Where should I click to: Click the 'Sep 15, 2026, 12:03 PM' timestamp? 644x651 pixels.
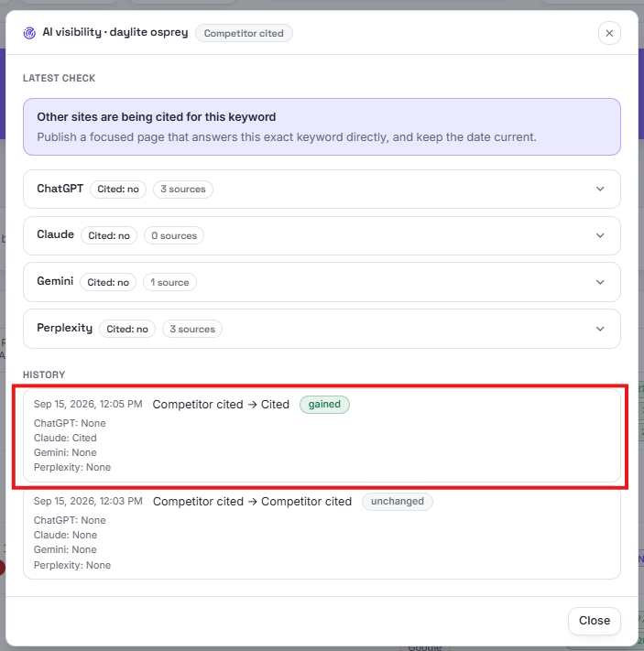coord(88,502)
